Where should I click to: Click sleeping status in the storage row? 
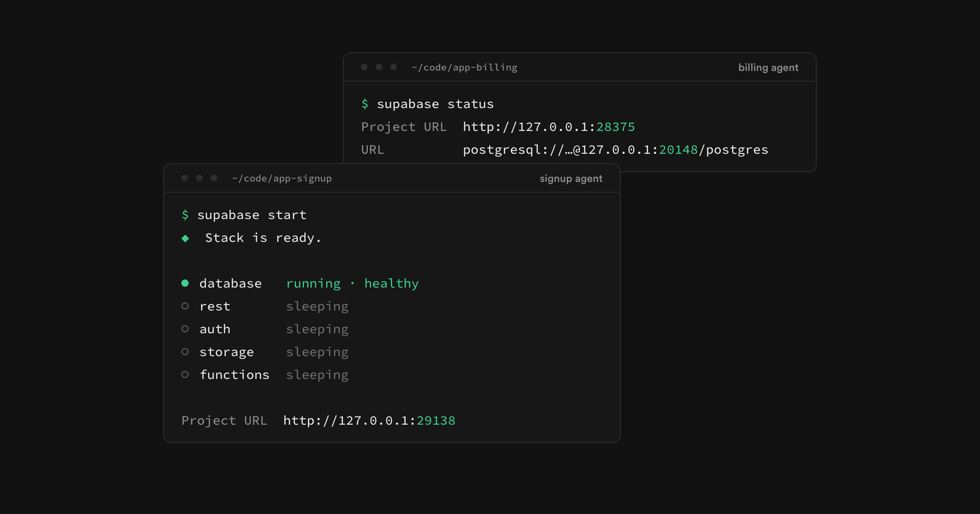[x=317, y=352]
